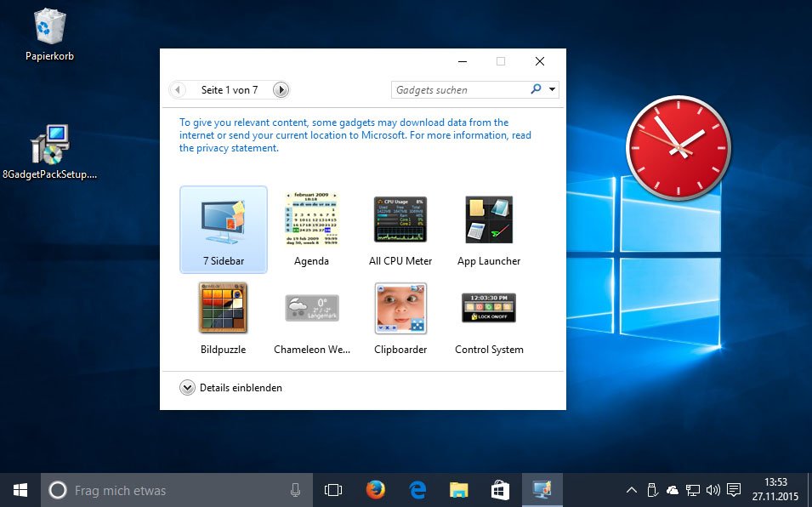Viewport: 812px width, 507px height.
Task: Open the gadget search dropdown arrow
Action: [551, 89]
